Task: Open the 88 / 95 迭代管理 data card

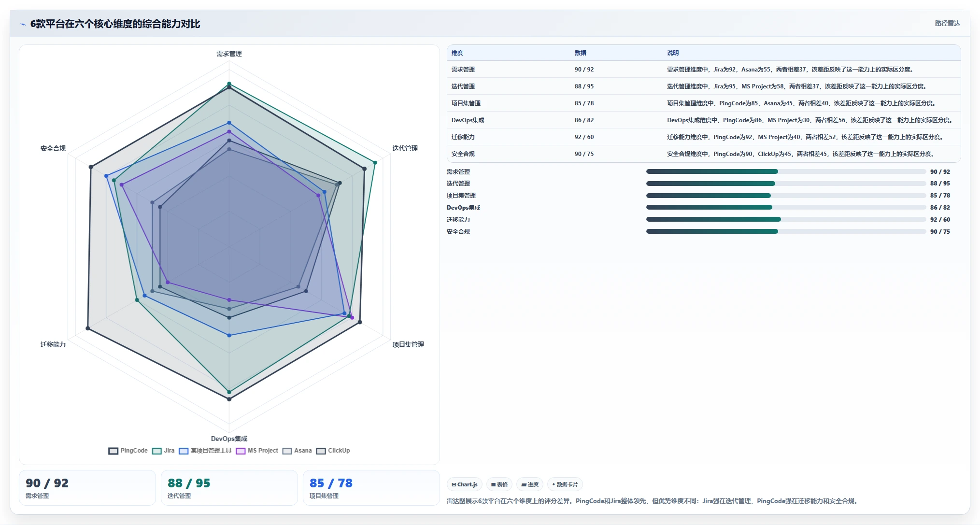Action: coord(229,488)
